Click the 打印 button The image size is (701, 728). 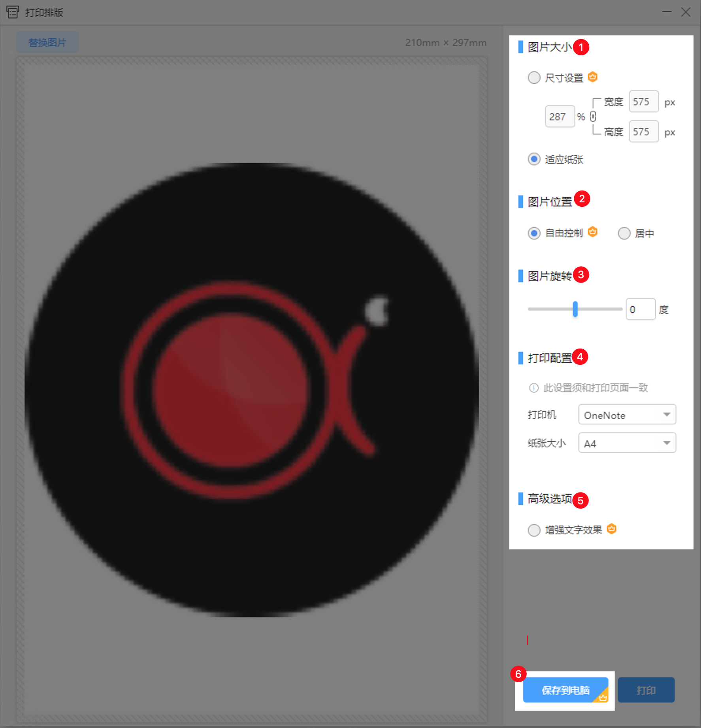point(646,690)
